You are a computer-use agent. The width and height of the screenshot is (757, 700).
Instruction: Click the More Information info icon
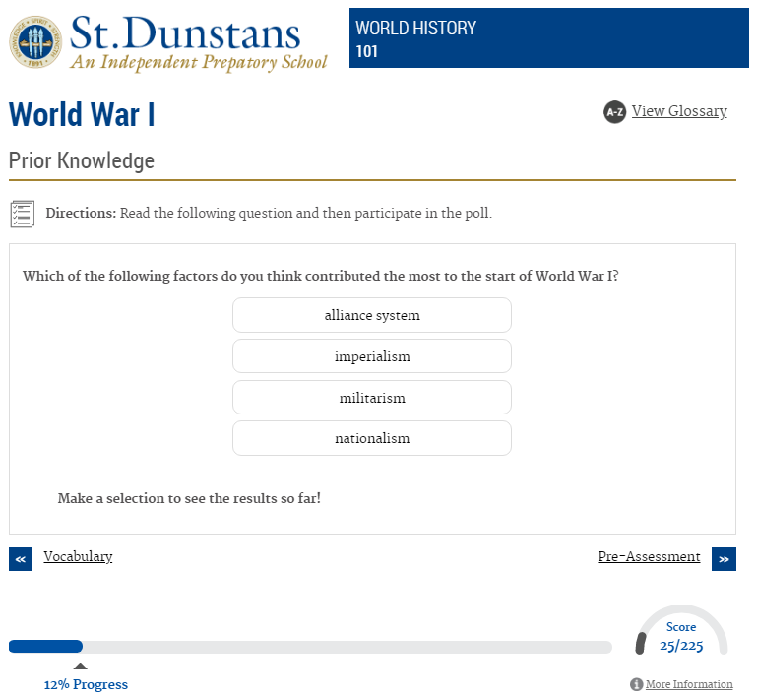pos(636,684)
